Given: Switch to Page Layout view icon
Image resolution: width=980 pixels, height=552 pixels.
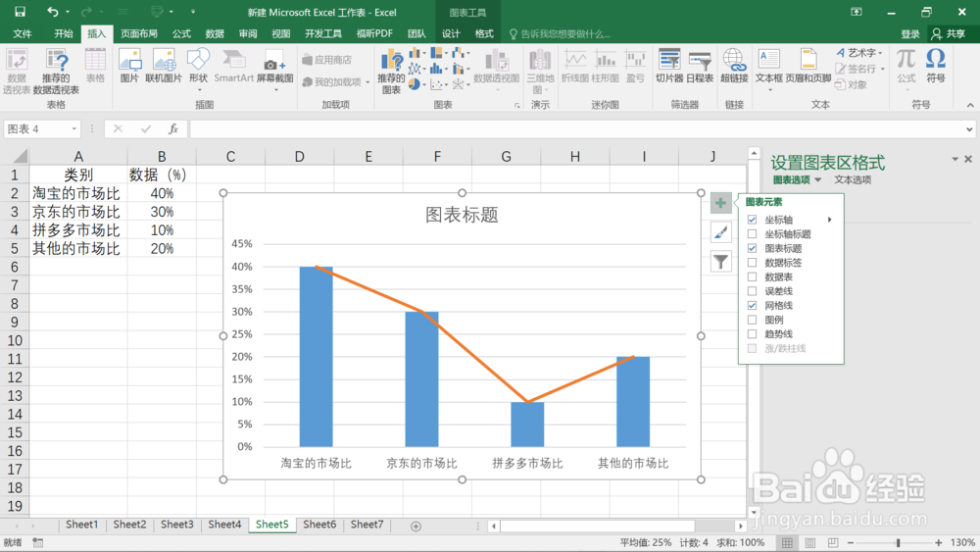Looking at the screenshot, I should (x=810, y=542).
